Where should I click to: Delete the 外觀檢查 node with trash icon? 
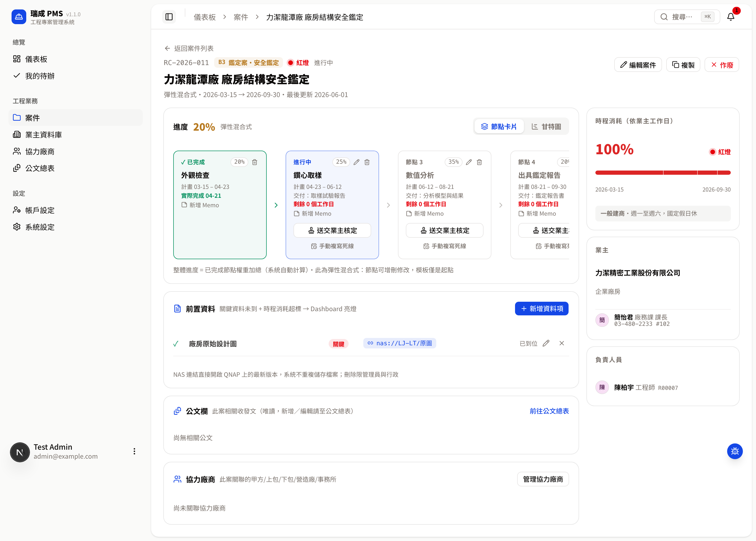tap(255, 162)
